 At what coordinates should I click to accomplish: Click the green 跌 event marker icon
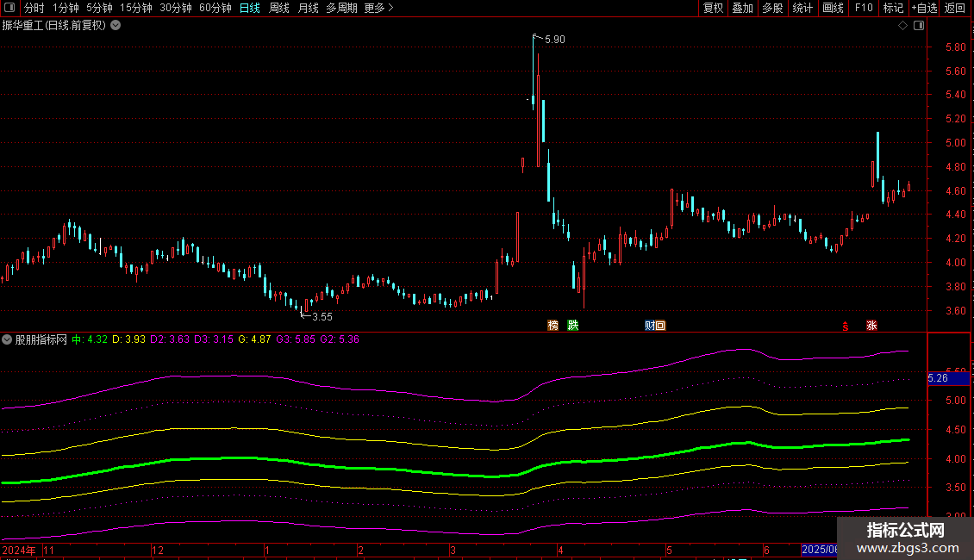[572, 326]
